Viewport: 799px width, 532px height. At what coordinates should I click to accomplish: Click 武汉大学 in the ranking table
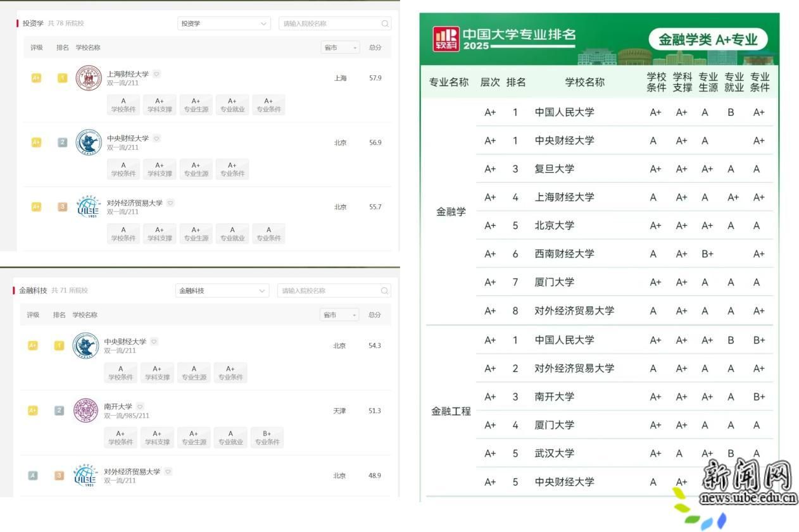coord(555,453)
